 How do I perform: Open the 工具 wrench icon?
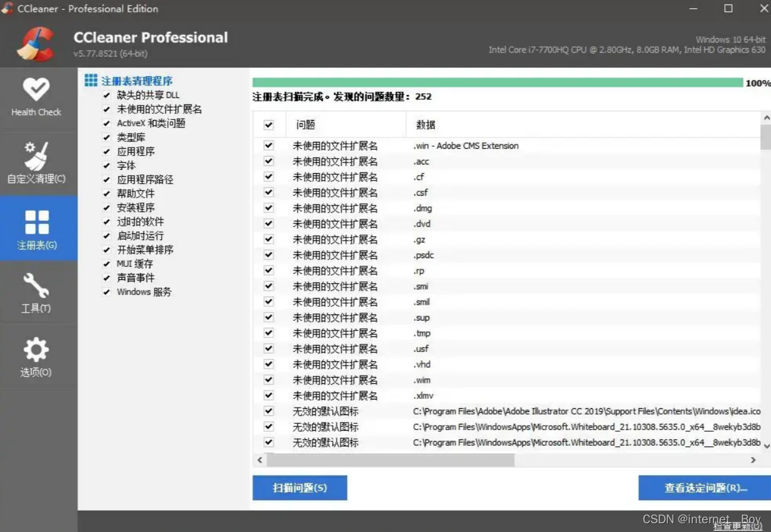click(36, 286)
